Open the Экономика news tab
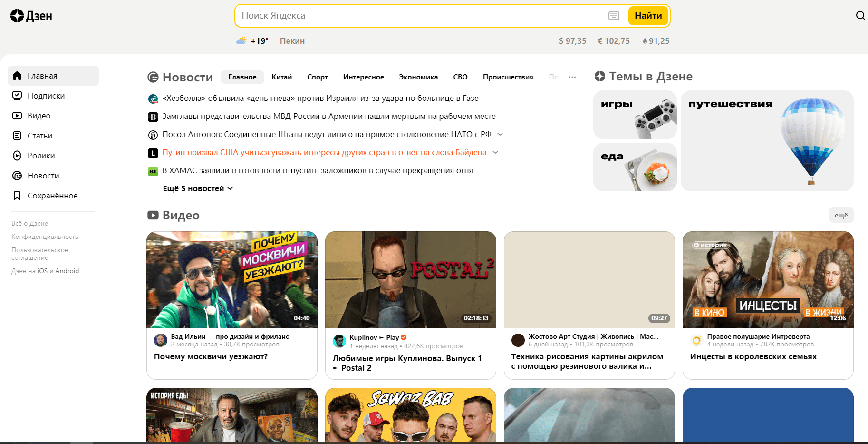The width and height of the screenshot is (868, 444). click(418, 77)
